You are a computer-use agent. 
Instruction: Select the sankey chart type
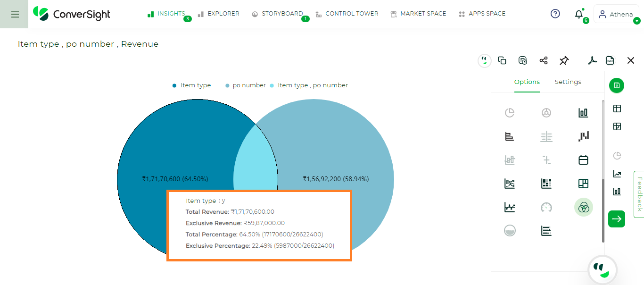510,184
